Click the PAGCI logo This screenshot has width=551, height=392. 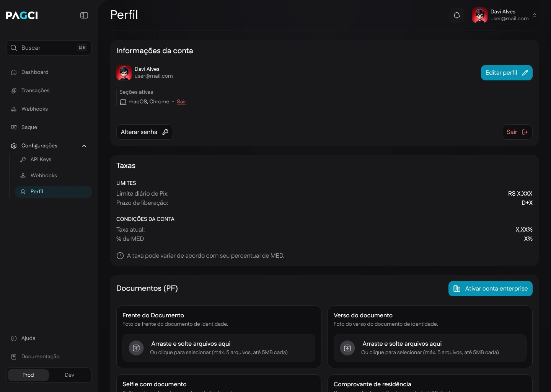click(22, 15)
